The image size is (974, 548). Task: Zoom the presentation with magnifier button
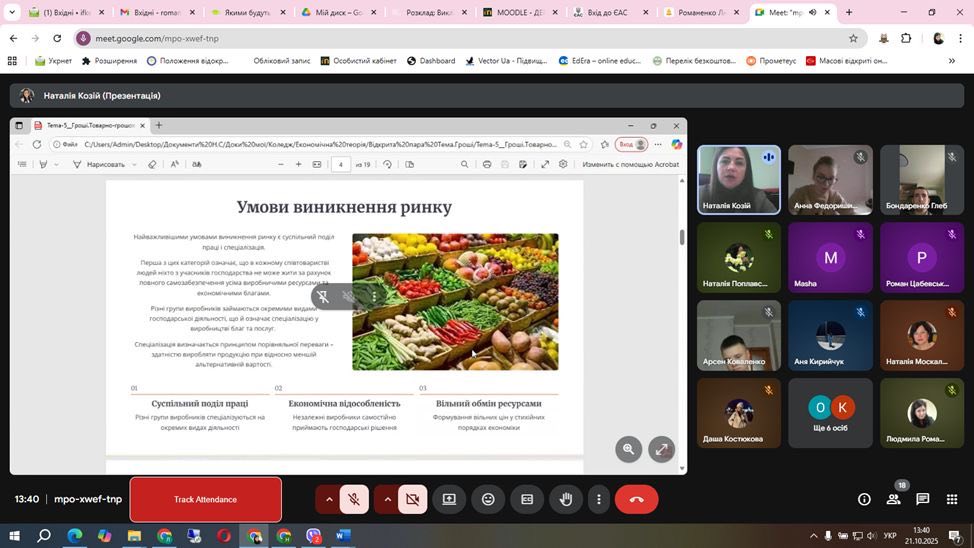(629, 449)
